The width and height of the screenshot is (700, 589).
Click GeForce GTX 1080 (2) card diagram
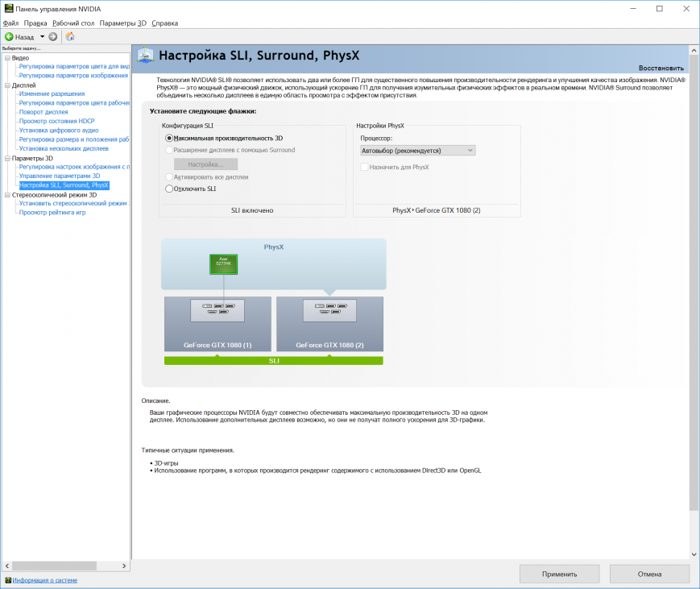point(330,324)
